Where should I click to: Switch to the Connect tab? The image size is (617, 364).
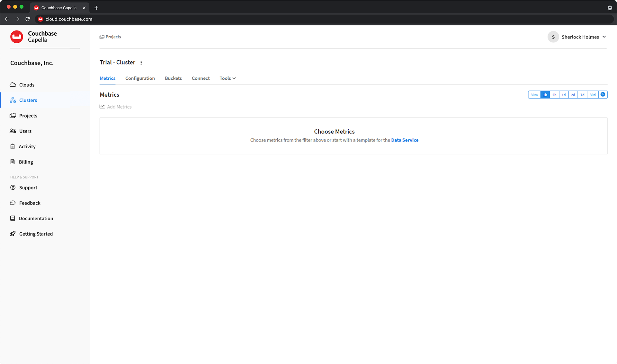coord(201,78)
